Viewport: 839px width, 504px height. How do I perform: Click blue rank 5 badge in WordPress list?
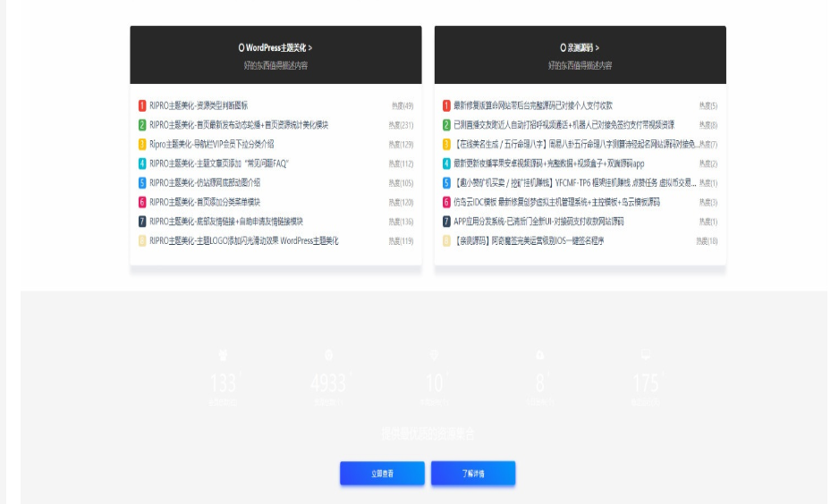[x=142, y=183]
